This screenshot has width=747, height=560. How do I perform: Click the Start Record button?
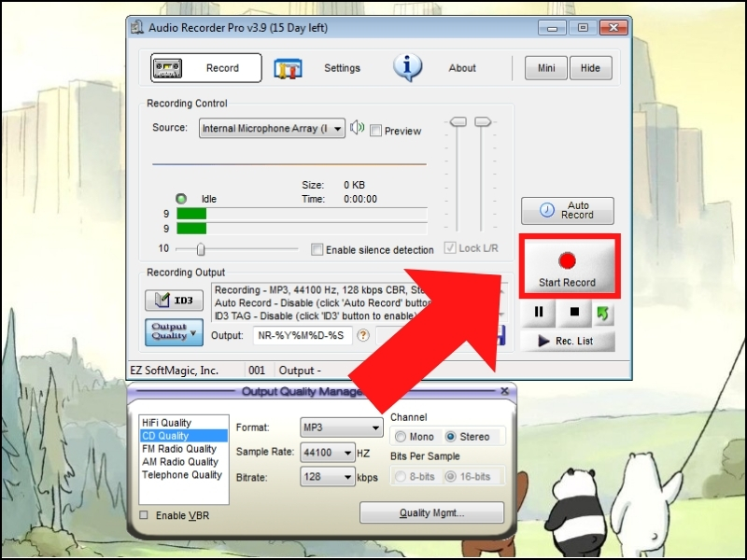569,268
